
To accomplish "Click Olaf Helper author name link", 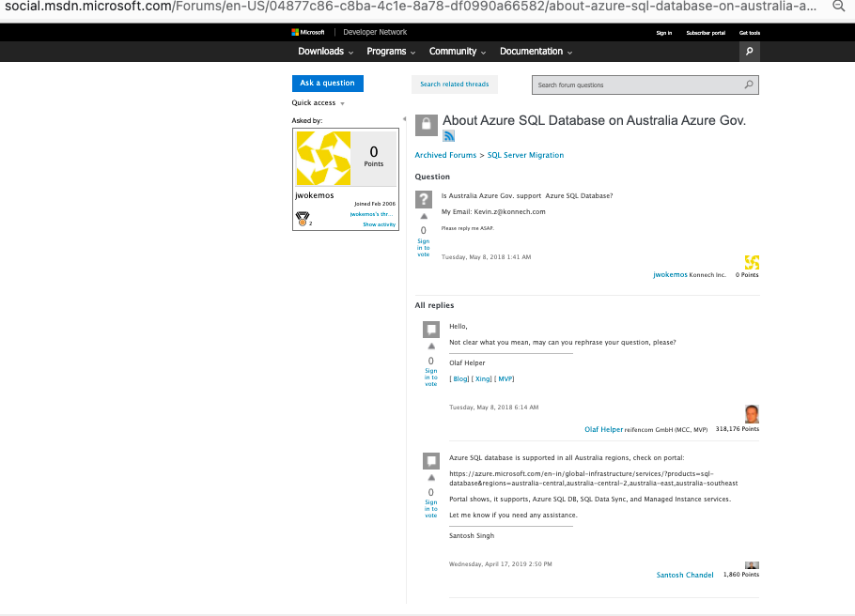I will [603, 429].
